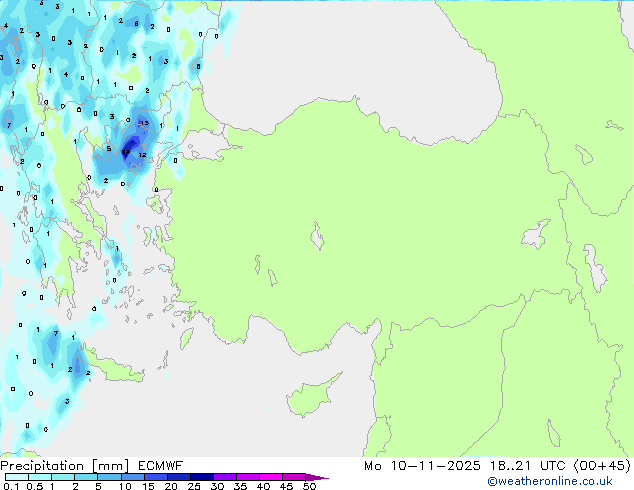
Task: Click the legend label '0.1'
Action: pos(11,486)
